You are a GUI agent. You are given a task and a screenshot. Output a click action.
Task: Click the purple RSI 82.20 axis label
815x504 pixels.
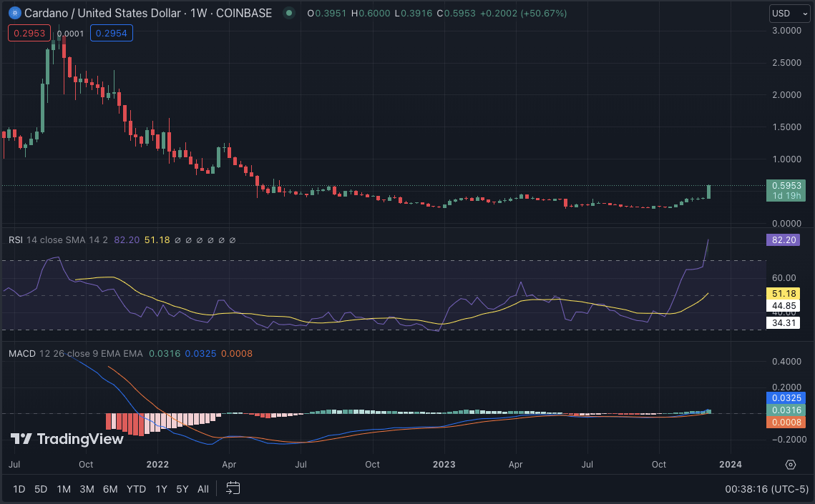[783, 240]
